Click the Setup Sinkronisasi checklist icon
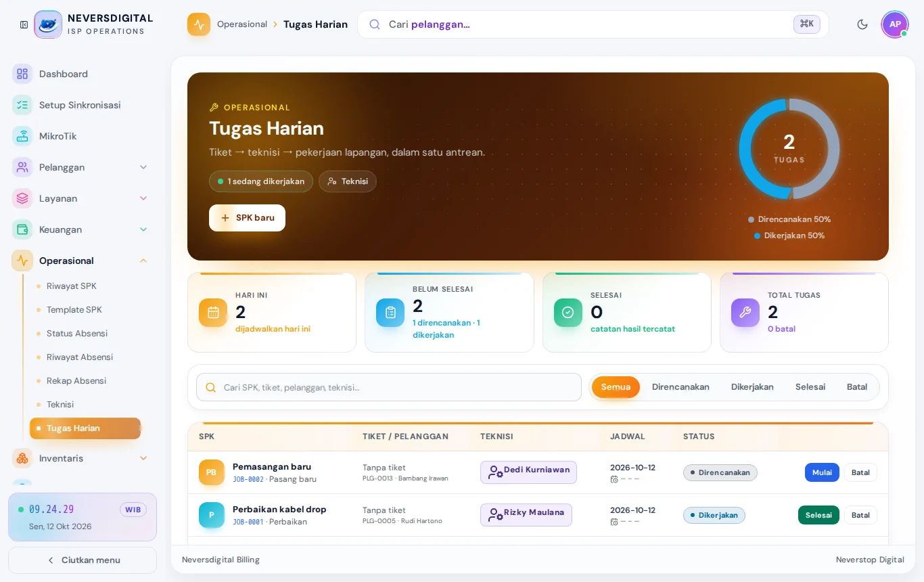Viewport: 924px width, 582px height. (x=22, y=105)
